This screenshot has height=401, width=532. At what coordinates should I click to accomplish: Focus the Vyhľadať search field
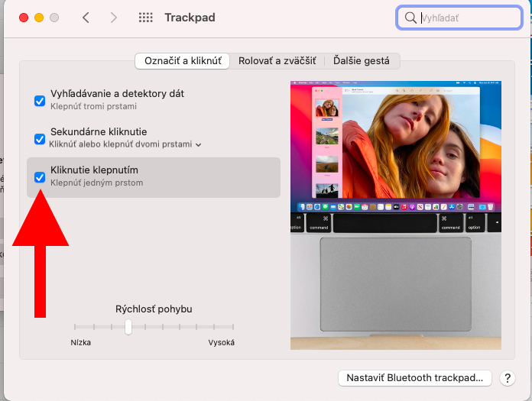click(x=468, y=18)
